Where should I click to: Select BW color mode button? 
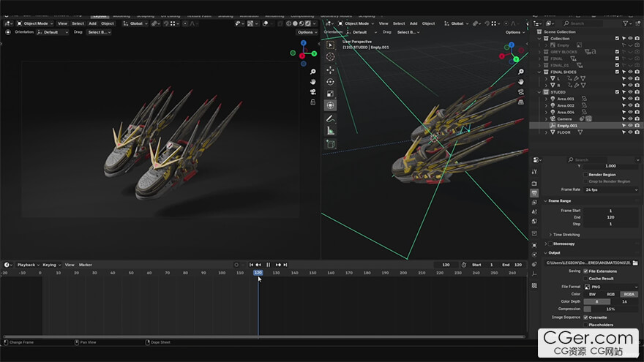pos(592,294)
